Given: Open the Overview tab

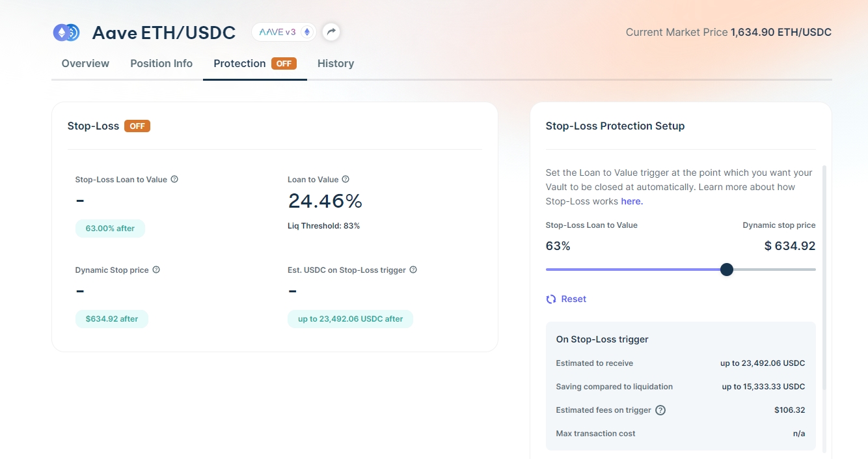Looking at the screenshot, I should (x=85, y=63).
